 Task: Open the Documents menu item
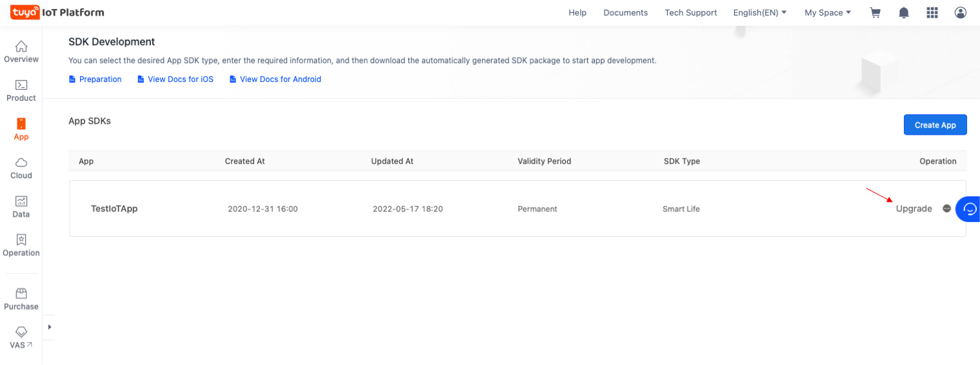626,12
